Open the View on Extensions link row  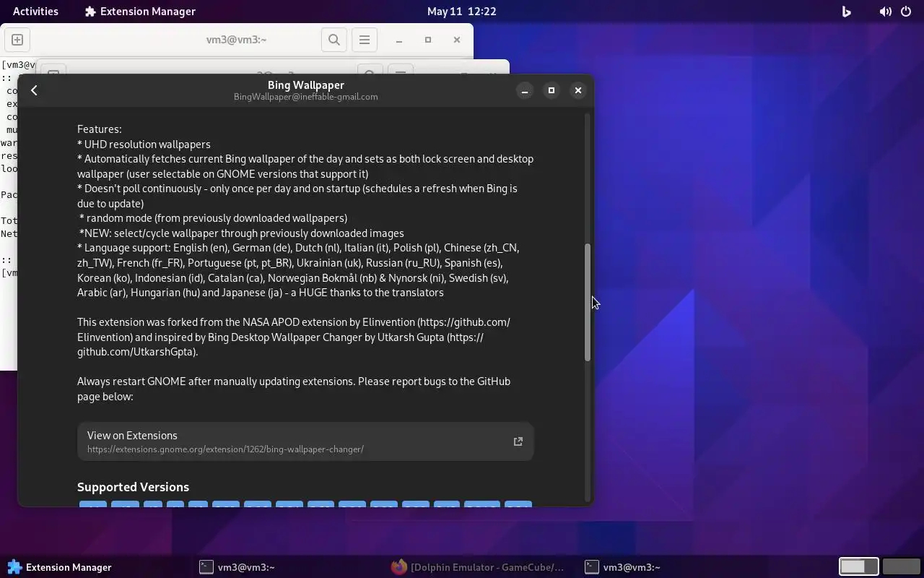point(305,441)
